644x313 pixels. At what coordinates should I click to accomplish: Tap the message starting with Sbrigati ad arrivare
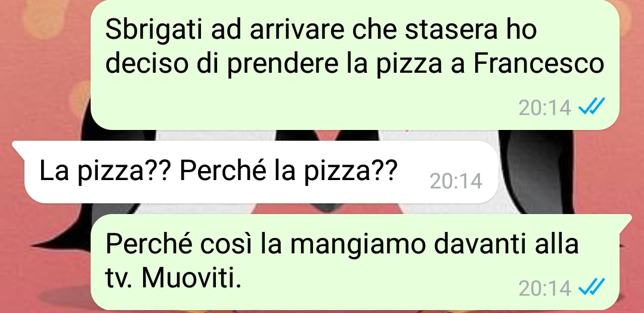coord(355,64)
